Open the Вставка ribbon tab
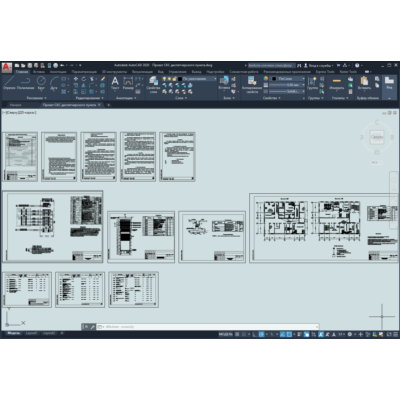 39,72
